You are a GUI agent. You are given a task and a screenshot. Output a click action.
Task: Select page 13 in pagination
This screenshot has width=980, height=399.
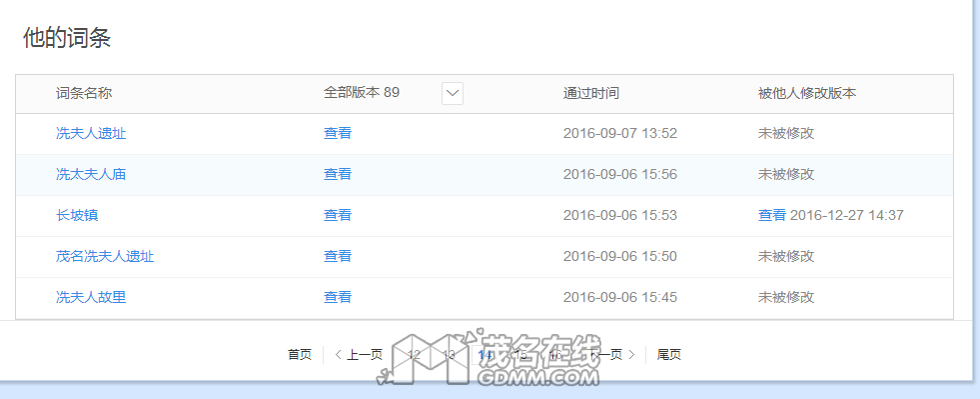tap(449, 355)
